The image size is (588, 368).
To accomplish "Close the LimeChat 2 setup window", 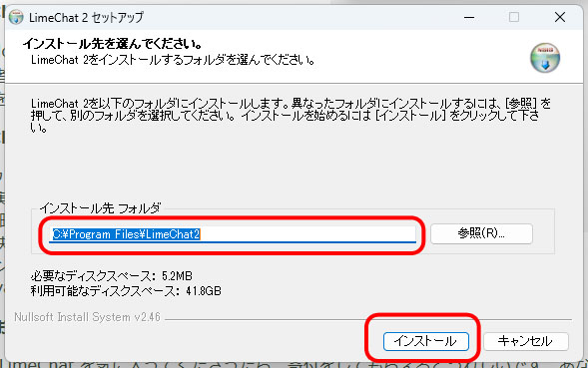I will pos(560,17).
